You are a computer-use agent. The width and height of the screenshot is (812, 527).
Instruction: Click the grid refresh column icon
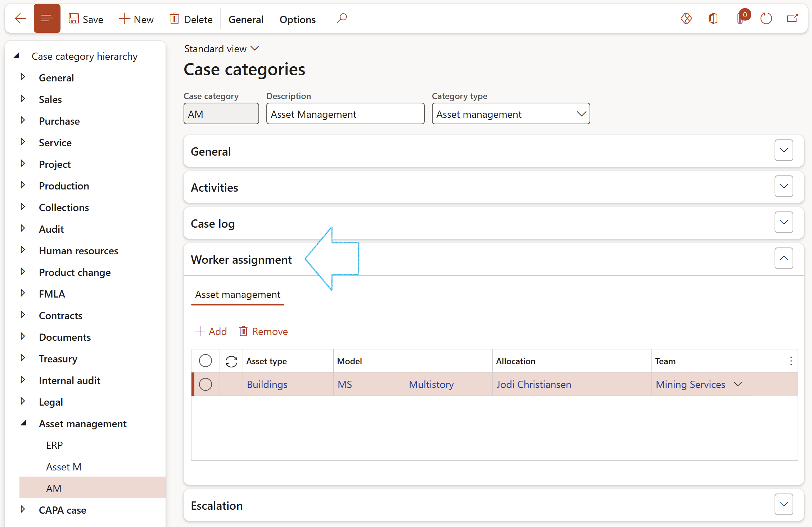tap(231, 361)
